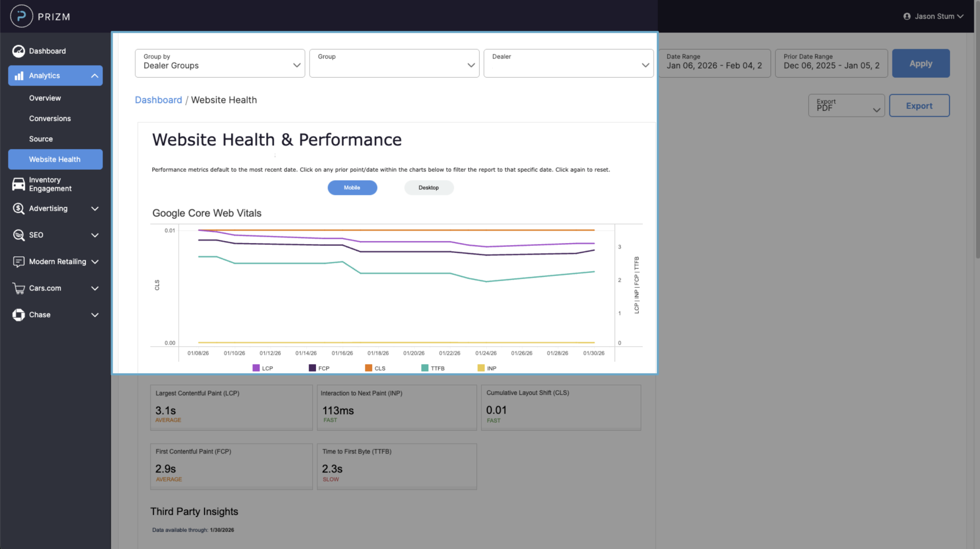The image size is (980, 549).
Task: Open the Group dropdown
Action: click(394, 63)
